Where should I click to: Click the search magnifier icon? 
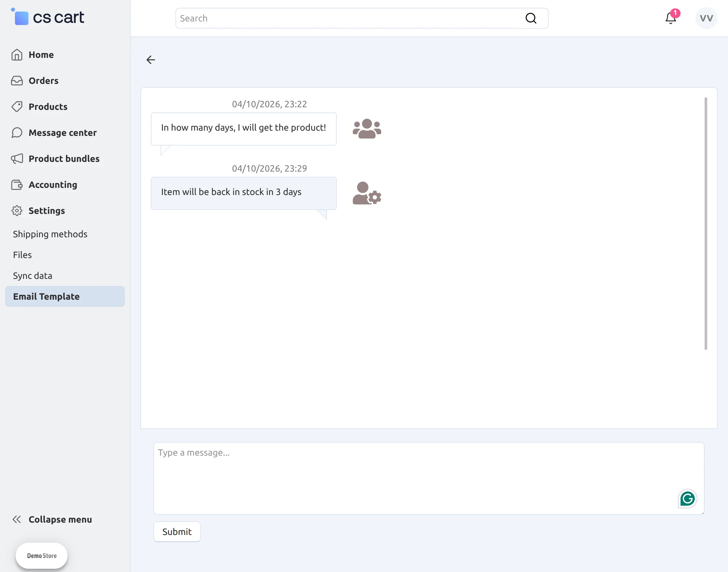pos(531,18)
